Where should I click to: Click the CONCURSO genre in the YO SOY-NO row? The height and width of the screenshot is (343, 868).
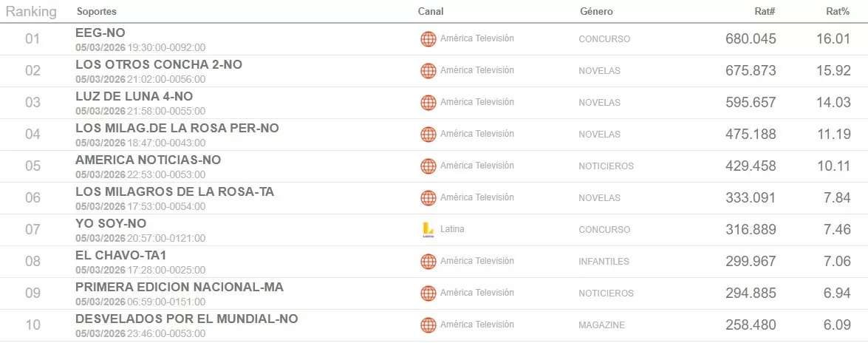click(604, 230)
